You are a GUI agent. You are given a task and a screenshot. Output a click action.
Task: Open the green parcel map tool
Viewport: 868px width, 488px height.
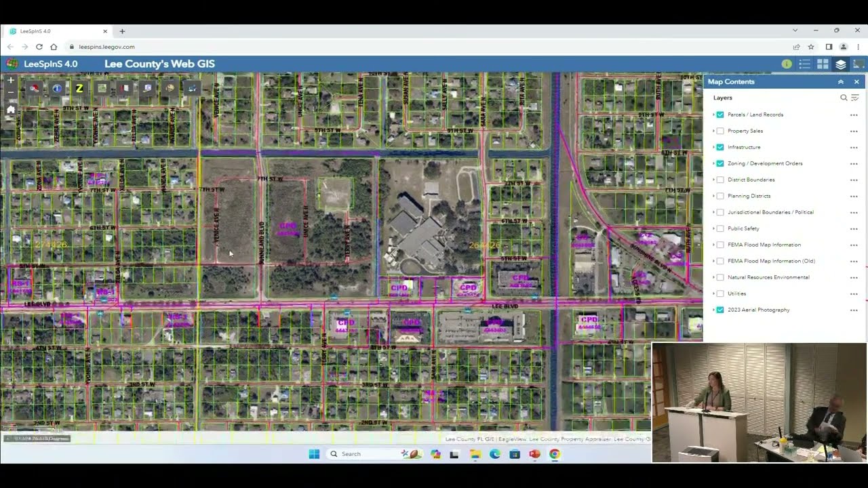pos(102,88)
